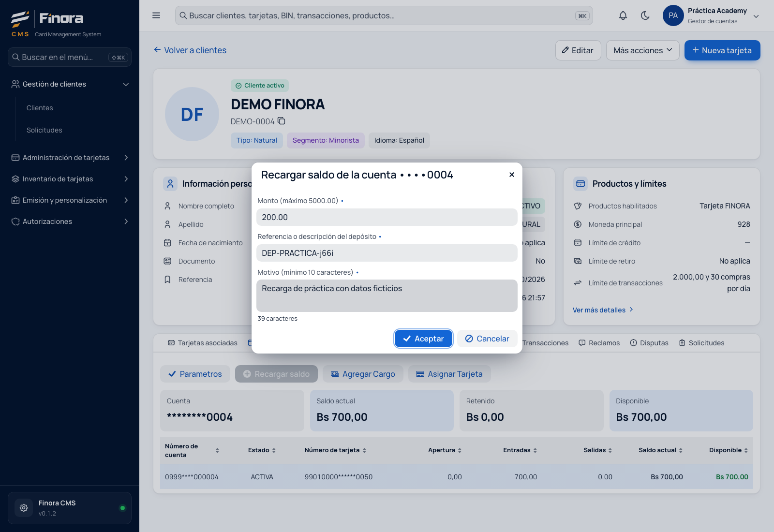Focus the global search bar

pos(384,15)
